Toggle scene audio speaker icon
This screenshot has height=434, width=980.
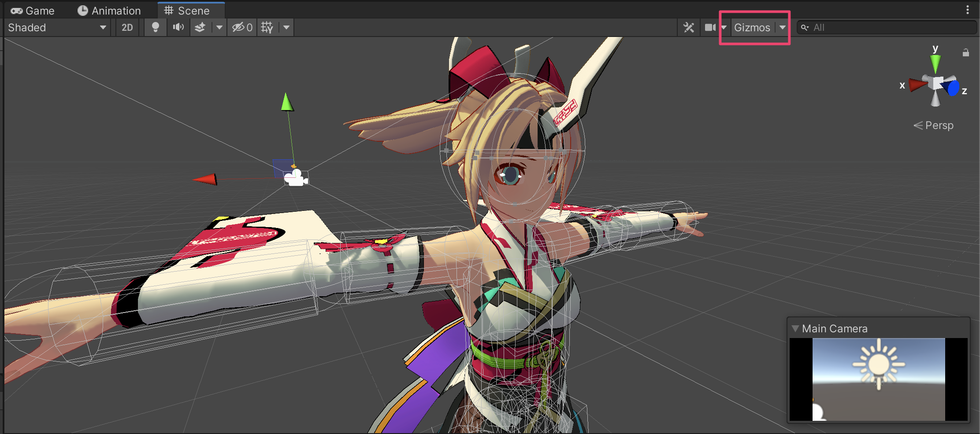pyautogui.click(x=178, y=27)
